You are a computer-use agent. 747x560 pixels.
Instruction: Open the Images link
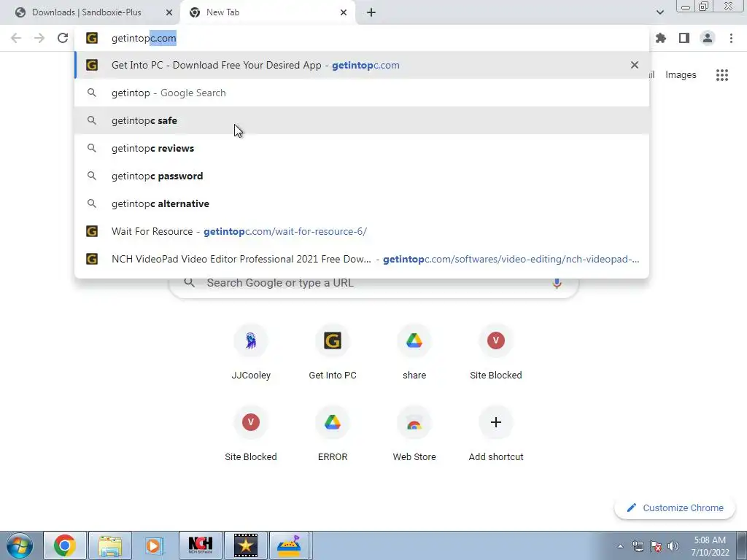(681, 75)
